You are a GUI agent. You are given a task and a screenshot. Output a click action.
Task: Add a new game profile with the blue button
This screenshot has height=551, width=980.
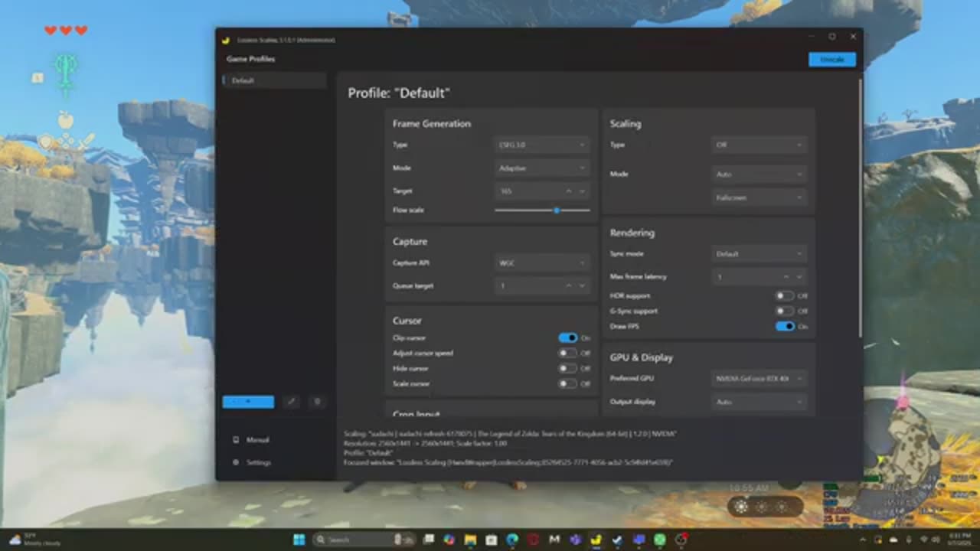coord(248,402)
